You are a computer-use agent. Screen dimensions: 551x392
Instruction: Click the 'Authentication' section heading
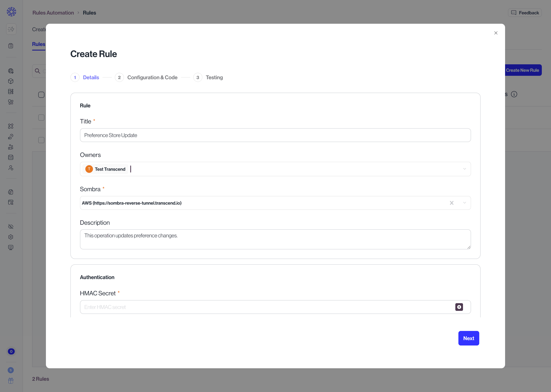(97, 277)
